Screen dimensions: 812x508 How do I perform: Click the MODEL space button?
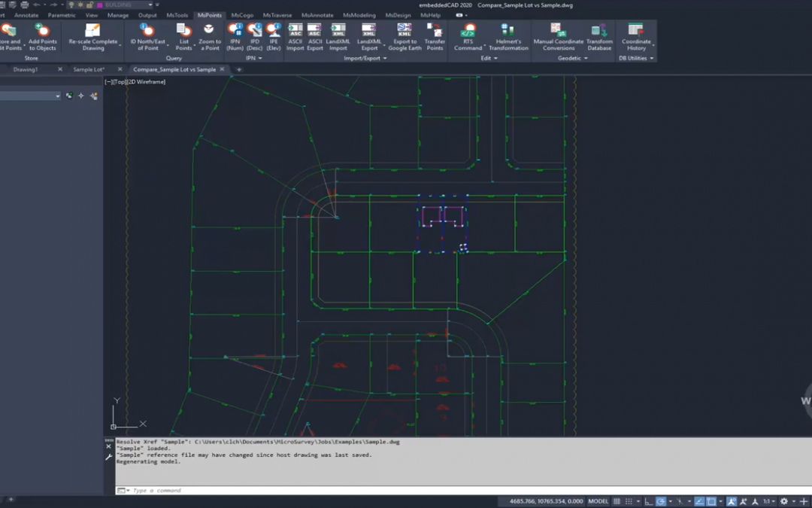click(598, 501)
